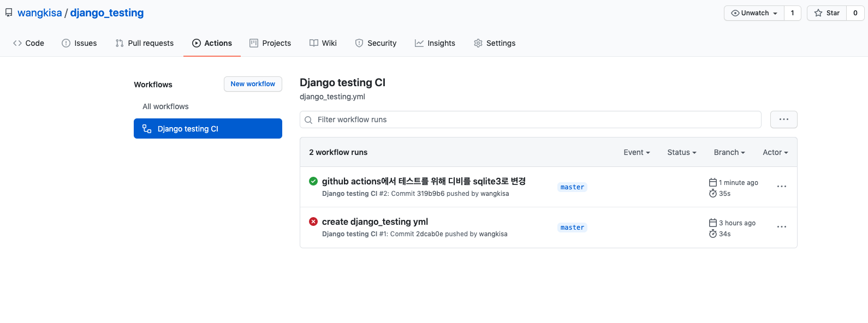Viewport: 868px width, 323px height.
Task: Click the 1 minute ago timestamp
Action: coord(739,183)
